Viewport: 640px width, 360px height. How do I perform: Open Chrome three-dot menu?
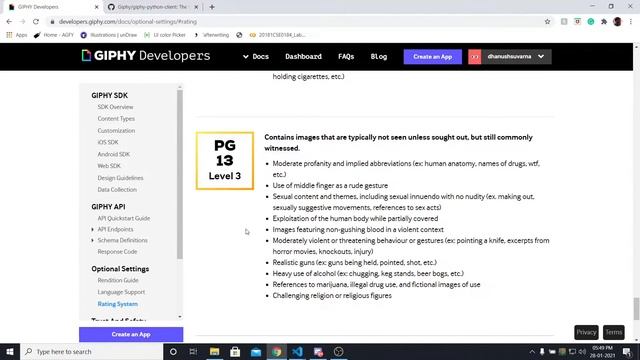[x=631, y=22]
